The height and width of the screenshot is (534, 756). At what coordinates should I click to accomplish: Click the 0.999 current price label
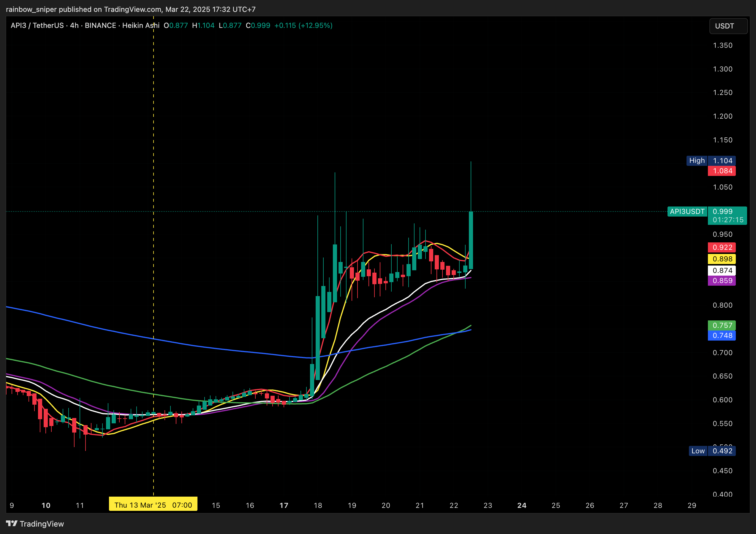pos(723,211)
